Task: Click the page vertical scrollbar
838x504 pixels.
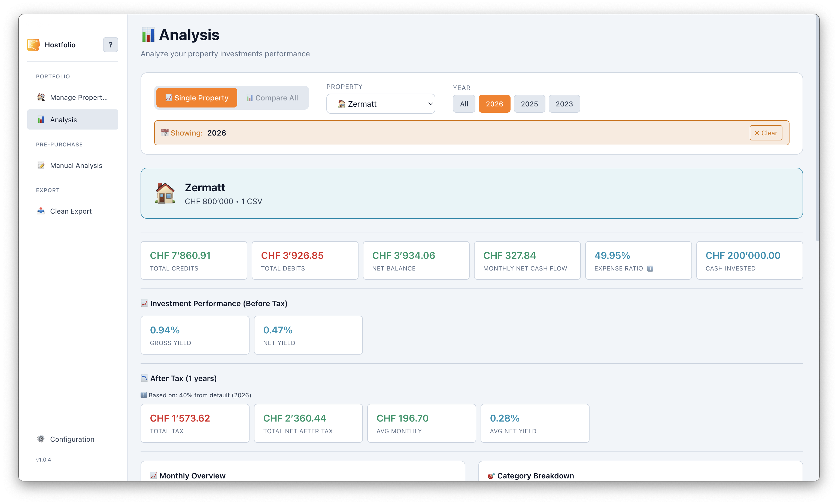Action: pos(817,129)
